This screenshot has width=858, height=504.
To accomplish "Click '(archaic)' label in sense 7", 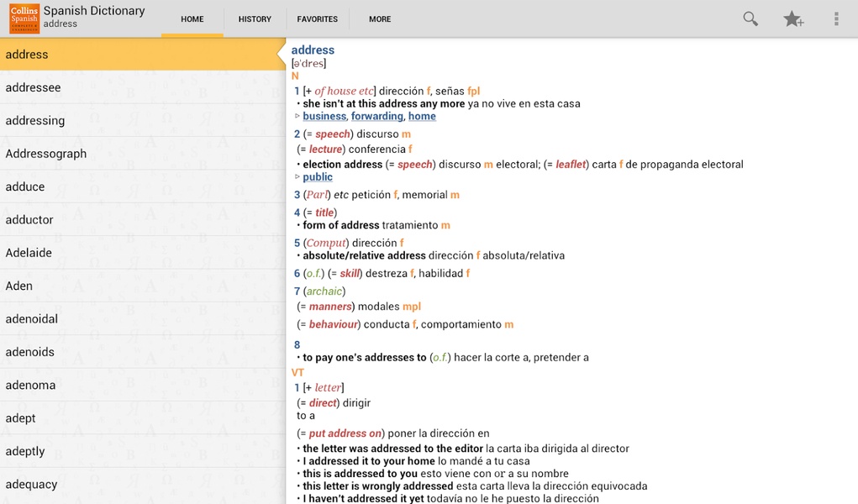I will [324, 291].
